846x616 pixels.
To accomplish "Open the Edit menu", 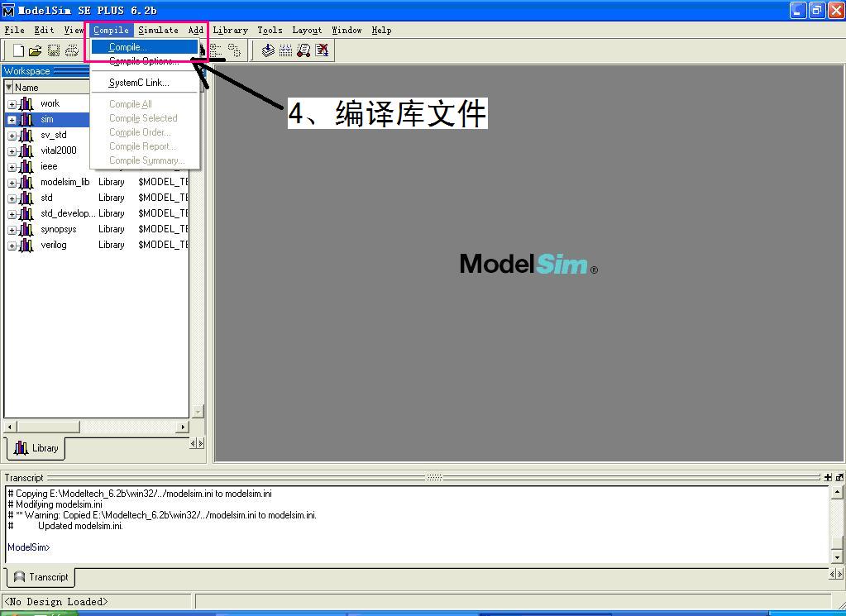I will 44,31.
